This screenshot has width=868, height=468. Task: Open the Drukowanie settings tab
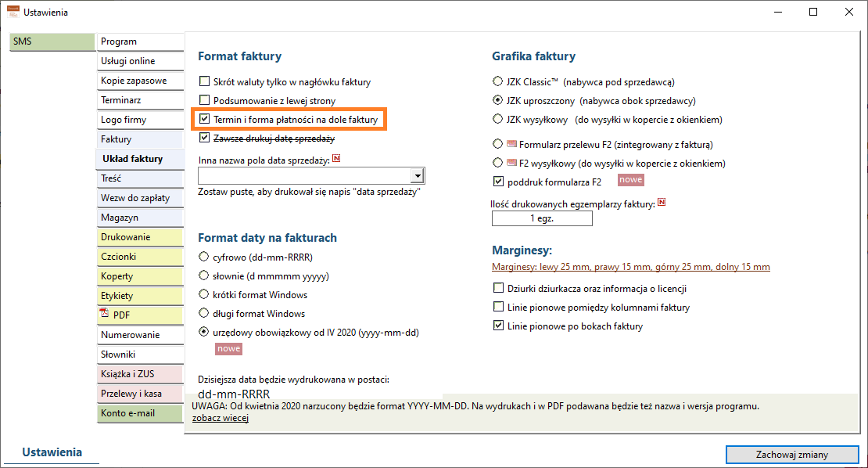point(140,237)
